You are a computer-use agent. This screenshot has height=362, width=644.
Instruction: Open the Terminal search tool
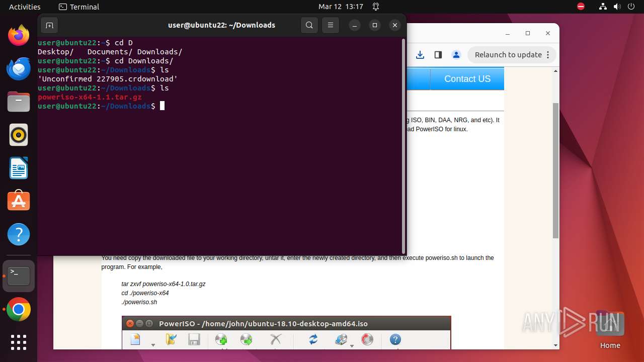309,25
